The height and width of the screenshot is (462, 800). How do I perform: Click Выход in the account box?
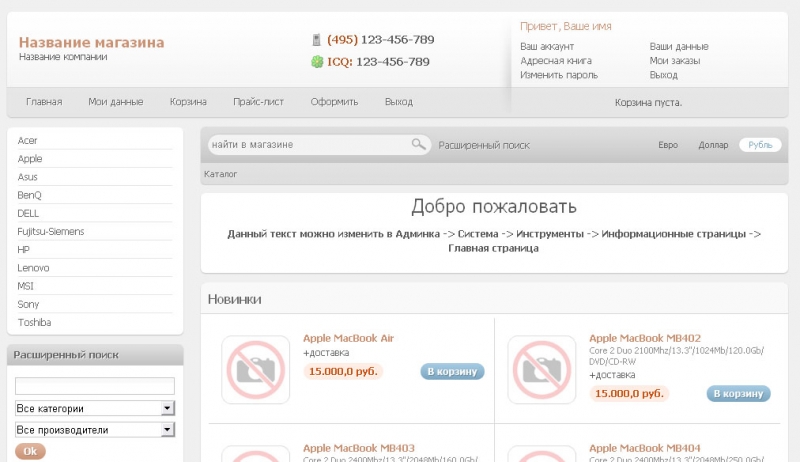tap(663, 75)
